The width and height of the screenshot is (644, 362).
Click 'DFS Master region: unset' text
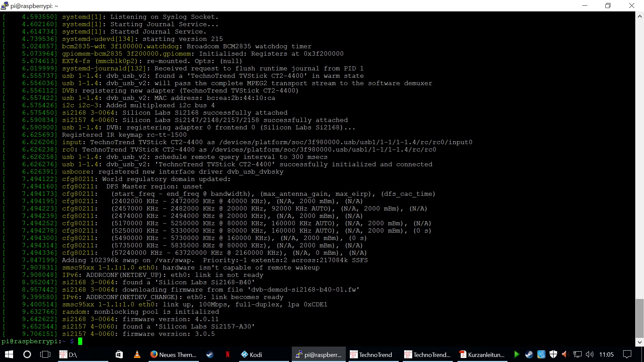[x=155, y=186]
